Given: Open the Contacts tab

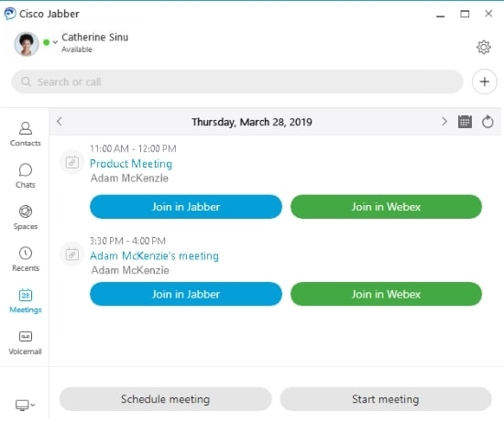Looking at the screenshot, I should click(26, 134).
